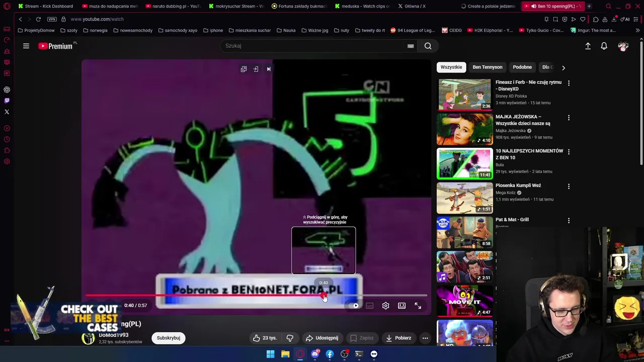The height and width of the screenshot is (362, 644).
Task: Select the Podobne filter chip
Action: pos(522,67)
